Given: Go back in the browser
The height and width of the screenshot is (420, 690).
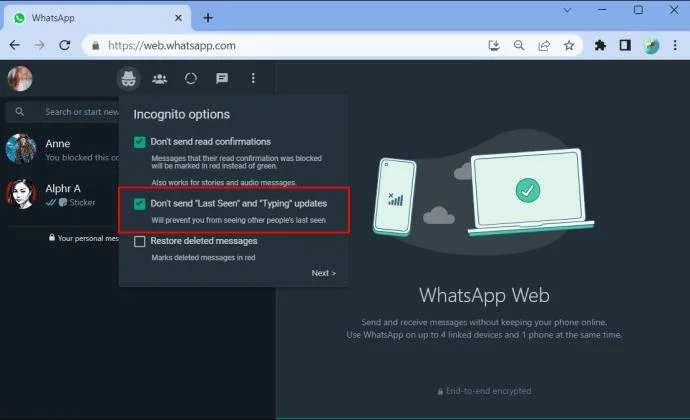Looking at the screenshot, I should pos(15,45).
